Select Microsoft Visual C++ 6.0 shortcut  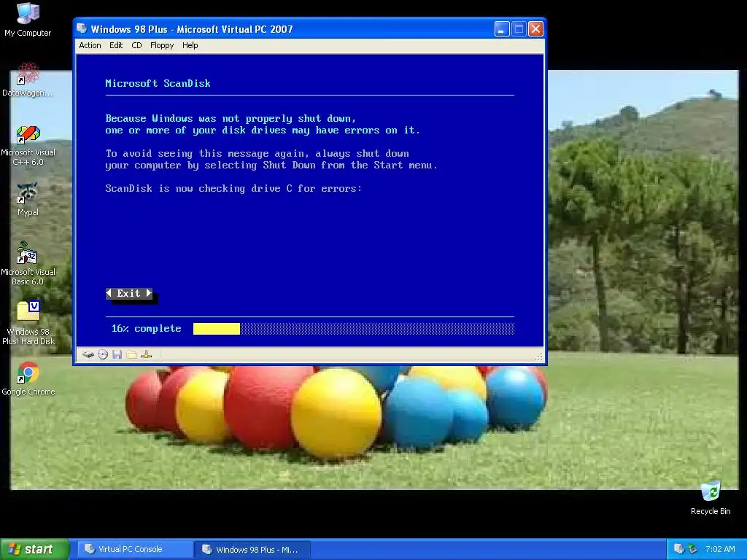[x=28, y=145]
